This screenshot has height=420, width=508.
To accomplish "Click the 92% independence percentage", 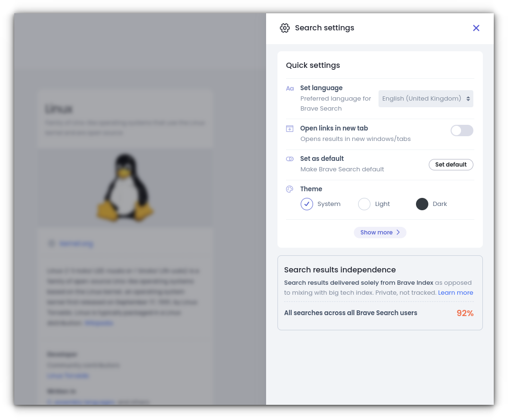I will 465,313.
